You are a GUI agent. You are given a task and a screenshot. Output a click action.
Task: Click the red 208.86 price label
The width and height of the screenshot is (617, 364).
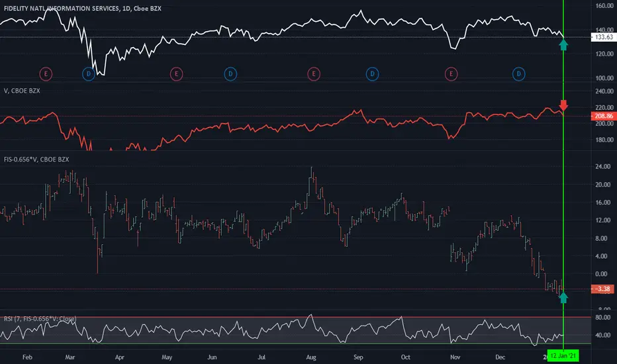click(604, 116)
